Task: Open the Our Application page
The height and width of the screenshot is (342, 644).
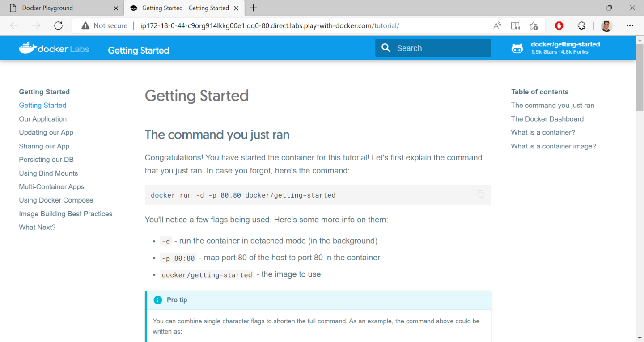Action: [x=42, y=119]
